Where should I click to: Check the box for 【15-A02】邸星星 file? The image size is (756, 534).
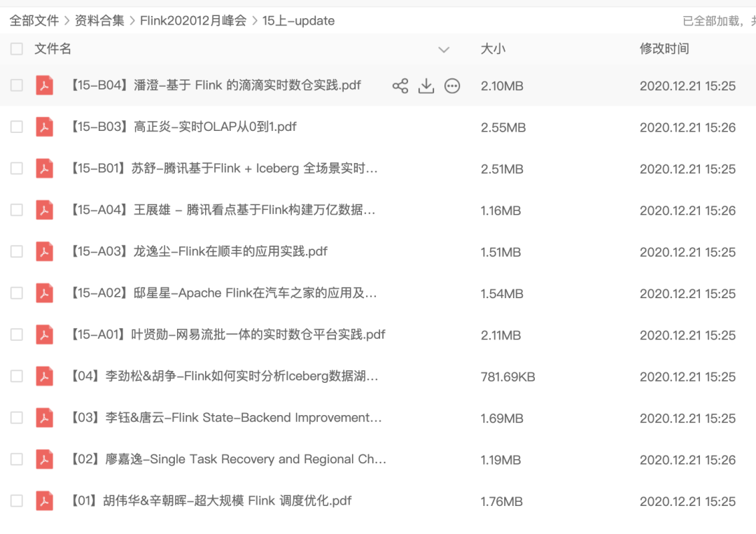pos(16,293)
